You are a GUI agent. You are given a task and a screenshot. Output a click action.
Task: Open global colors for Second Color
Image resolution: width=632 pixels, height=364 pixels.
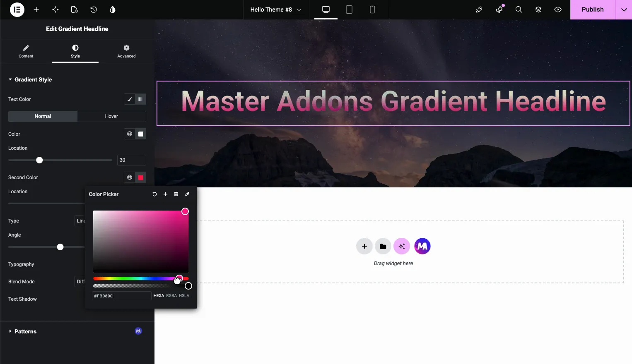coord(130,177)
